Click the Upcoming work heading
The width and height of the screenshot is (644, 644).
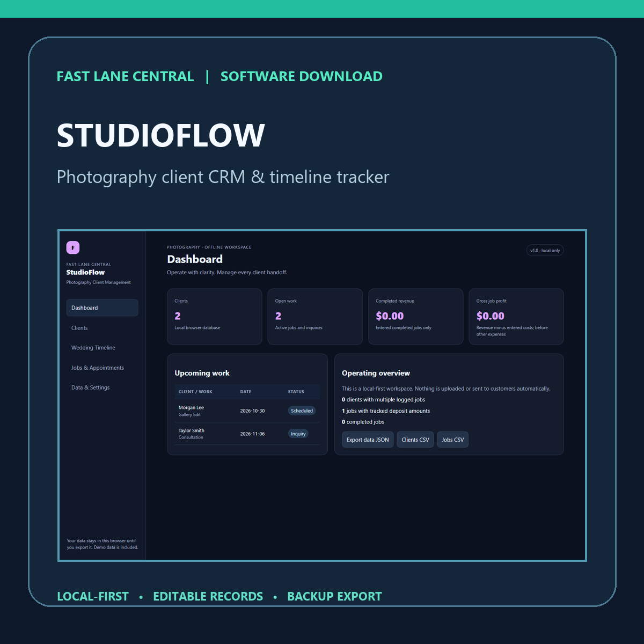202,373
